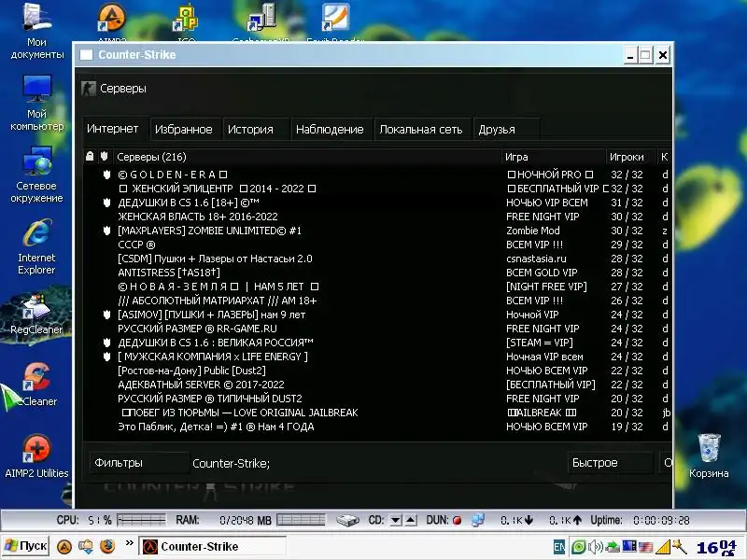
Task: Click the Uptime counter in the monitor bar
Action: click(640, 521)
